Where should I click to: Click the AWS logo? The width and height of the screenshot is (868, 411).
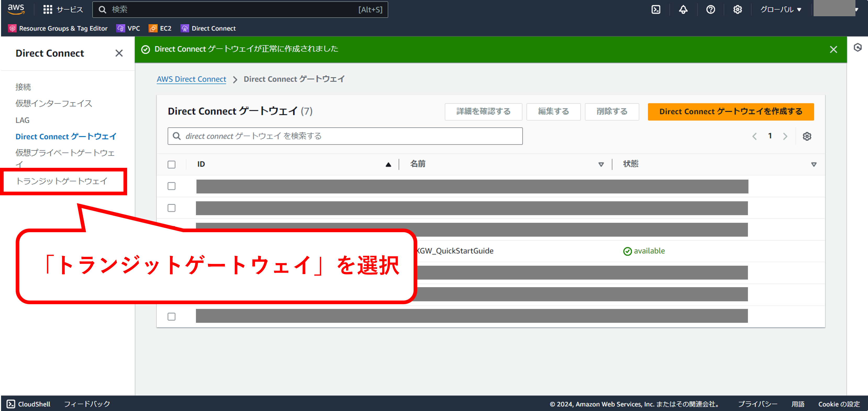[16, 9]
